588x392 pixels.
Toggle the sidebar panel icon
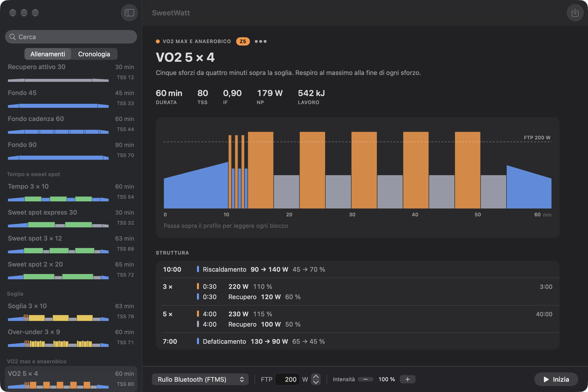click(x=129, y=13)
